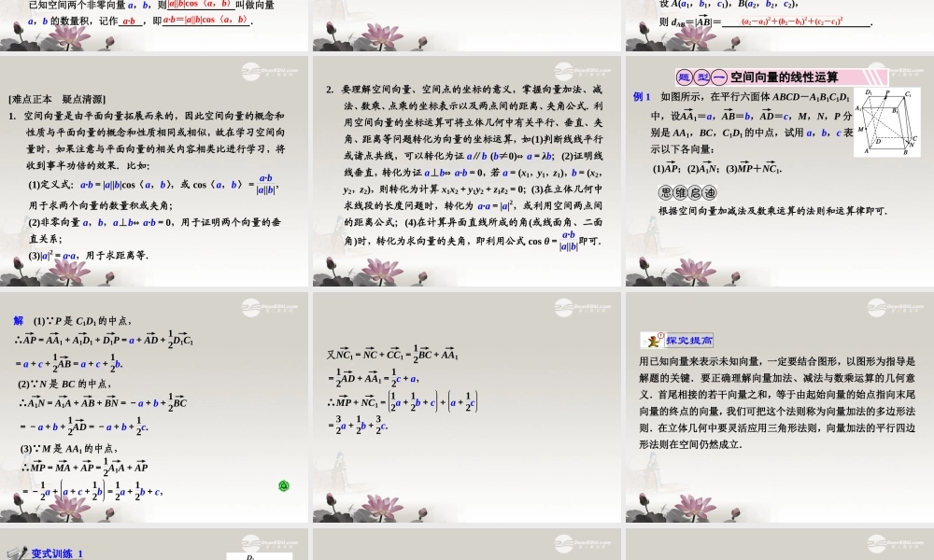Click the final result = 3/2 a + 1/2 b + 3/2 c
This screenshot has width=934, height=560.
click(358, 425)
